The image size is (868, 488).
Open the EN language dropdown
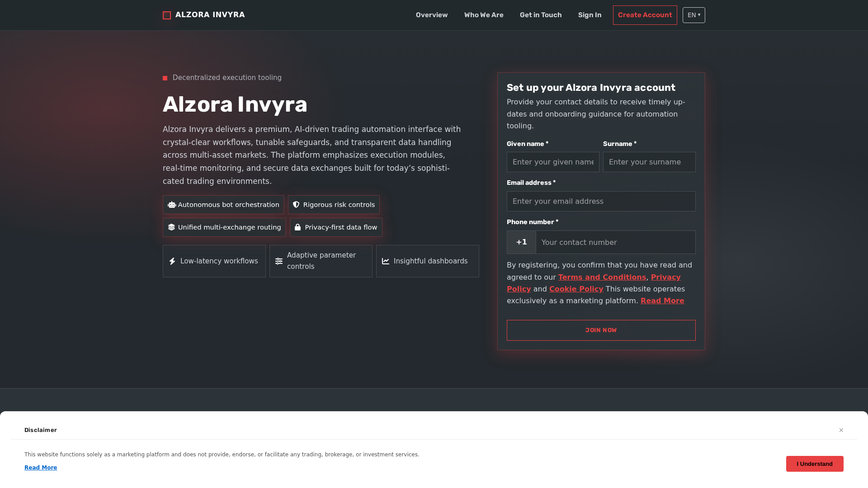click(694, 15)
